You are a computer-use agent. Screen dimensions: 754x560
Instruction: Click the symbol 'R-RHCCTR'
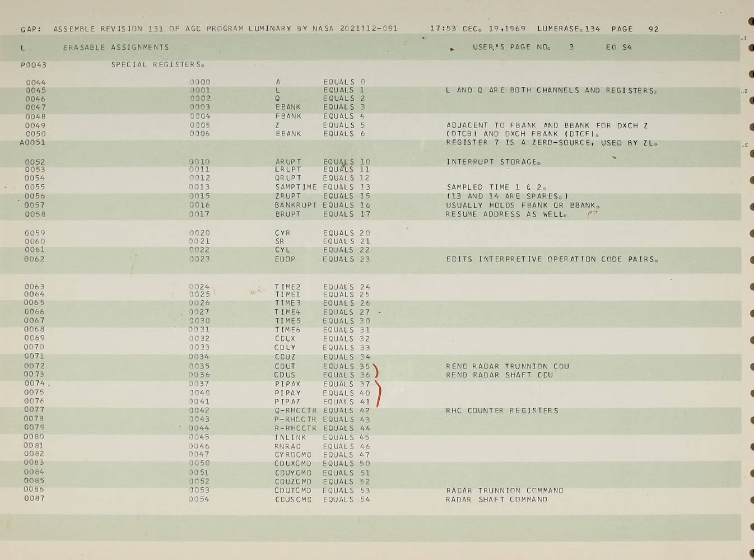(x=296, y=428)
